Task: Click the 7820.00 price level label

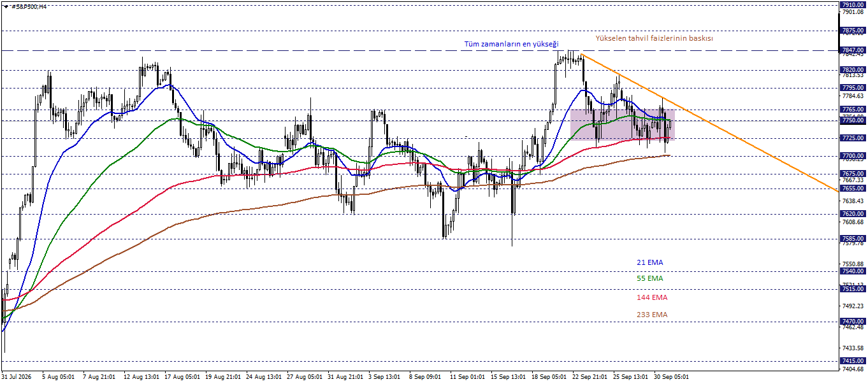Action: tap(853, 69)
